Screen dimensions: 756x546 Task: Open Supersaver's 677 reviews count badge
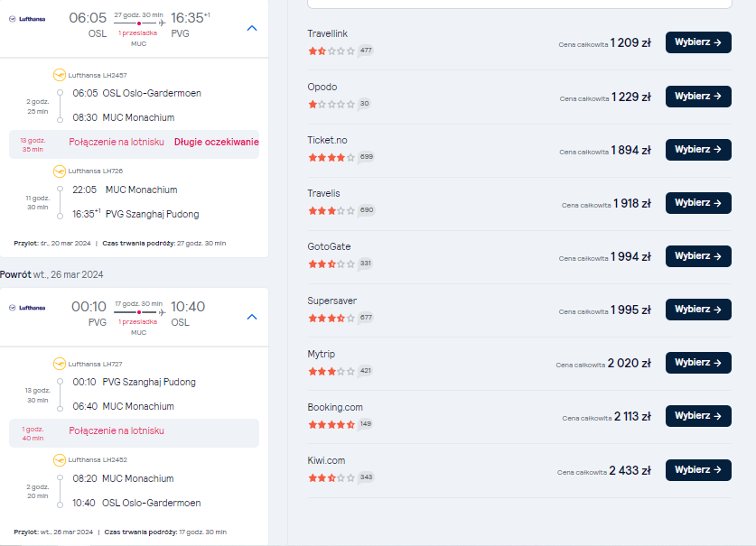point(366,318)
